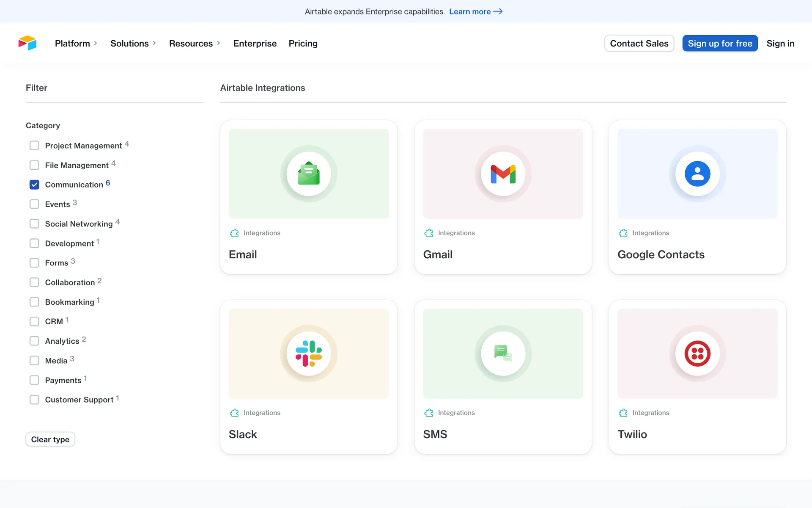812x508 pixels.
Task: Open the Google Contacts card title
Action: (x=661, y=254)
